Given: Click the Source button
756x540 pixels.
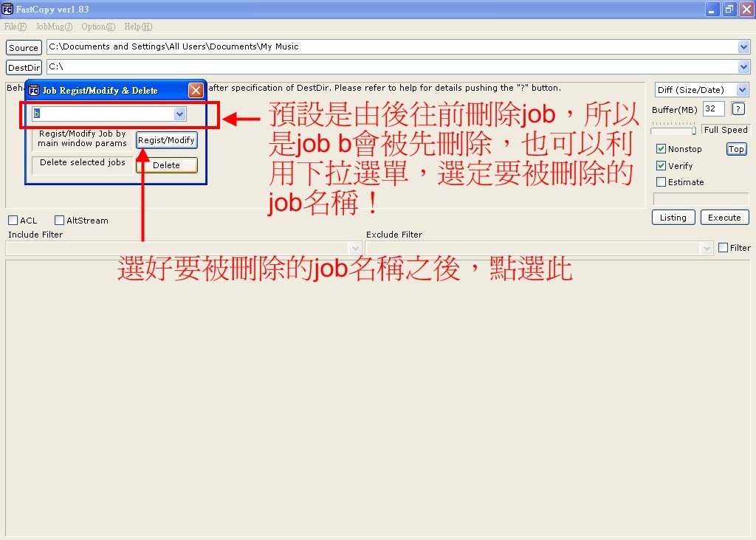Looking at the screenshot, I should click(24, 48).
